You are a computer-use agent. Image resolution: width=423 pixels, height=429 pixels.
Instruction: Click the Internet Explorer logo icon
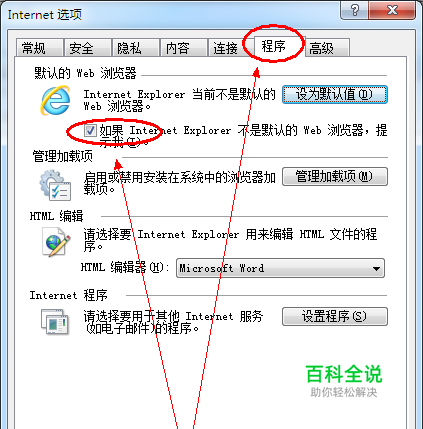55,100
